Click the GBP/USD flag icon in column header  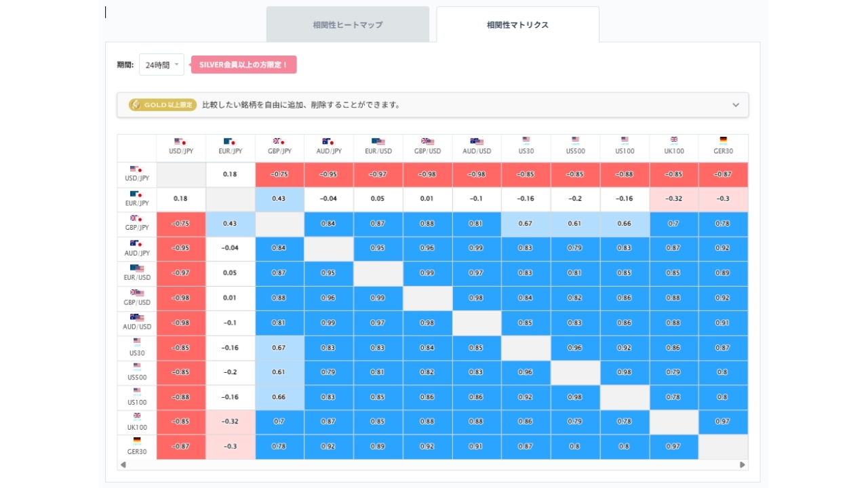coord(427,142)
